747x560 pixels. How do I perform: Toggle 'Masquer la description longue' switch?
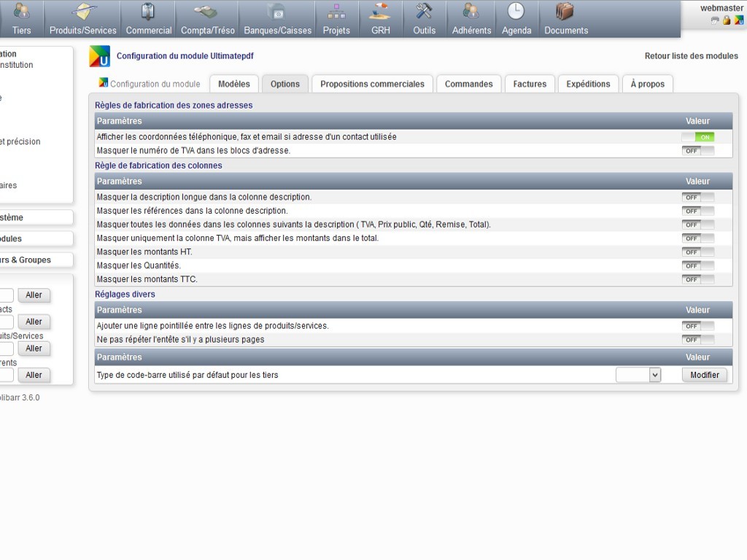tap(698, 197)
